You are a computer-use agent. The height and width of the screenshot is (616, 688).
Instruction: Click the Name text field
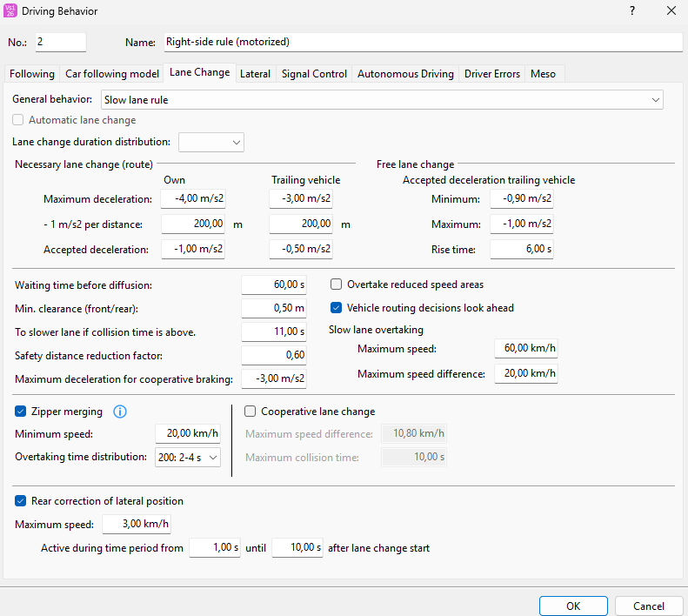point(422,42)
